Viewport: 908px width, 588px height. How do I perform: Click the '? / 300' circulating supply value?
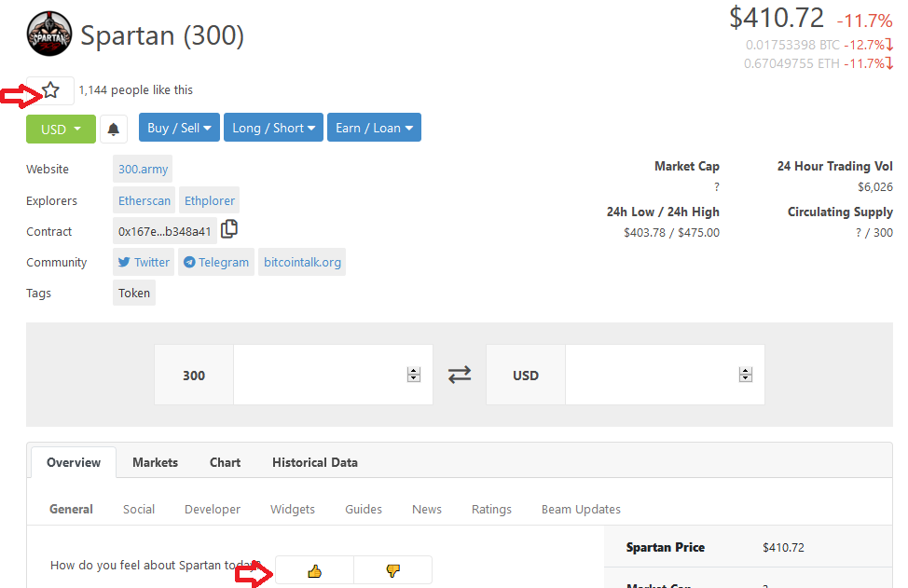click(874, 233)
